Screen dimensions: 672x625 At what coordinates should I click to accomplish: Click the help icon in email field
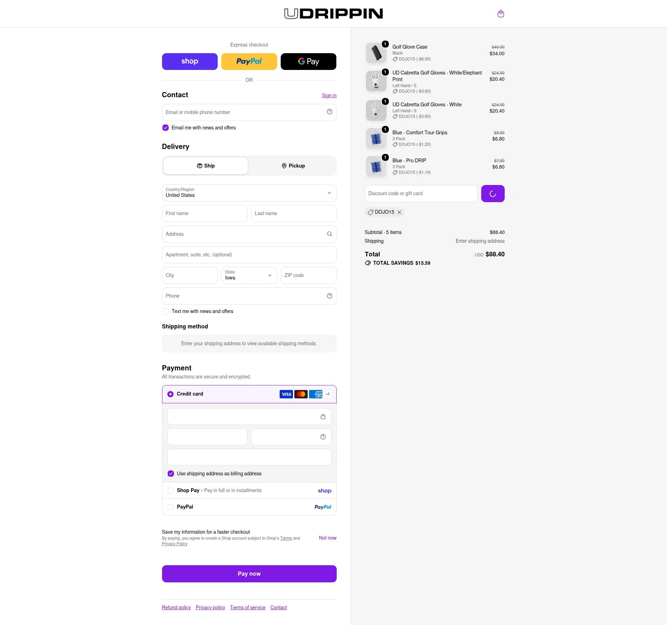pyautogui.click(x=329, y=112)
